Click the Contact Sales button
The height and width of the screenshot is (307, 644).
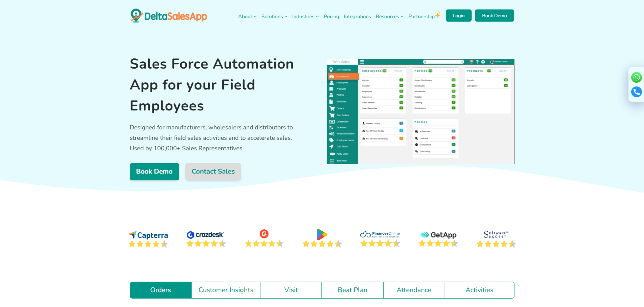pyautogui.click(x=213, y=171)
